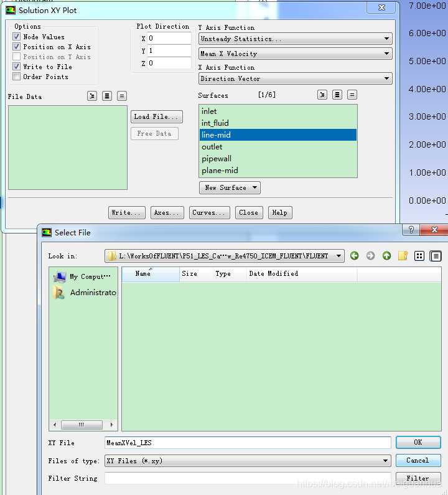Image resolution: width=448 pixels, height=495 pixels.
Task: Switch to list view mode
Action: (419, 256)
